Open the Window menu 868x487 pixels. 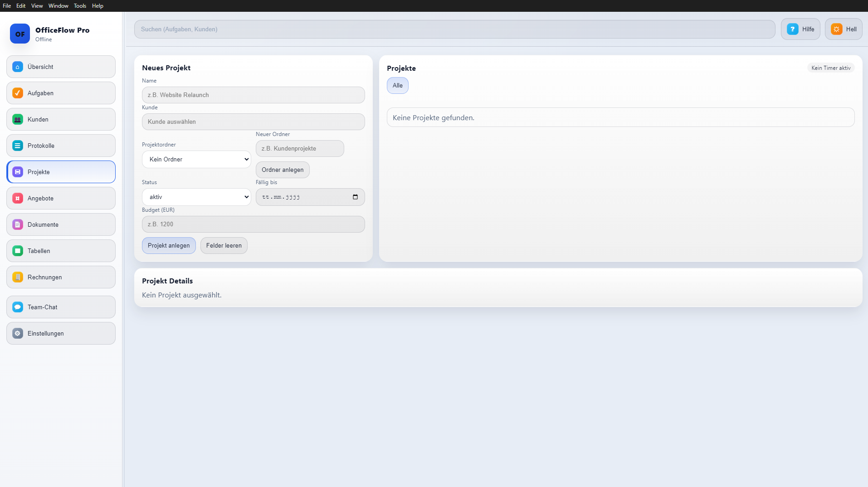59,6
